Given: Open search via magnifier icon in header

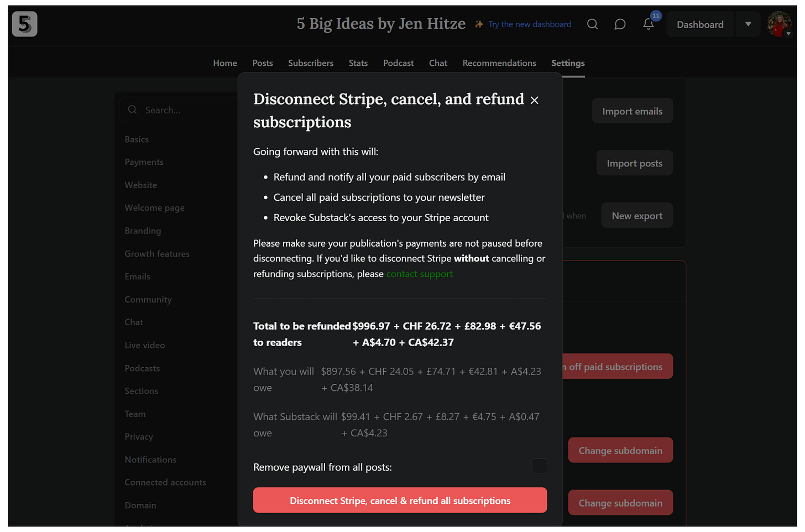Looking at the screenshot, I should 592,24.
